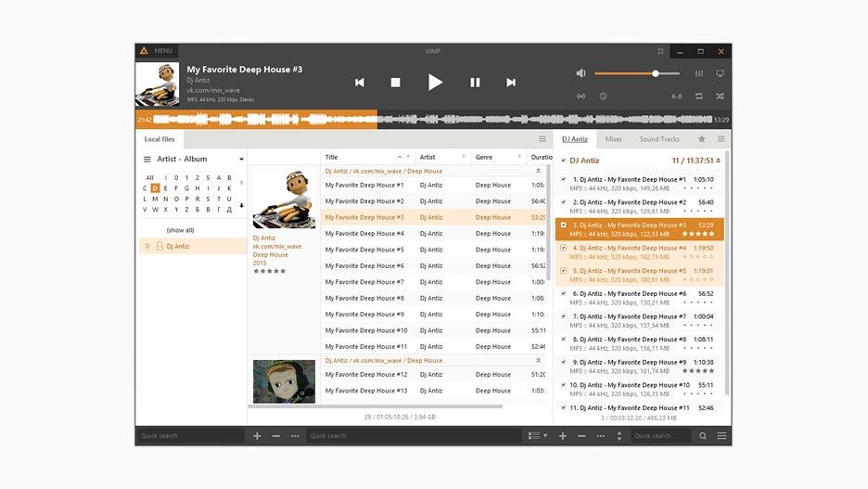
Task: Switch to the Sound Tracks playlist tab
Action: point(659,139)
